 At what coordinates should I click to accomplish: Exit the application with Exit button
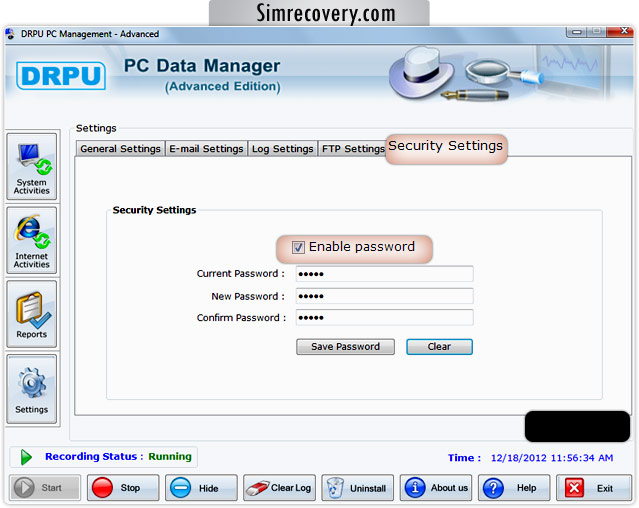pos(594,488)
